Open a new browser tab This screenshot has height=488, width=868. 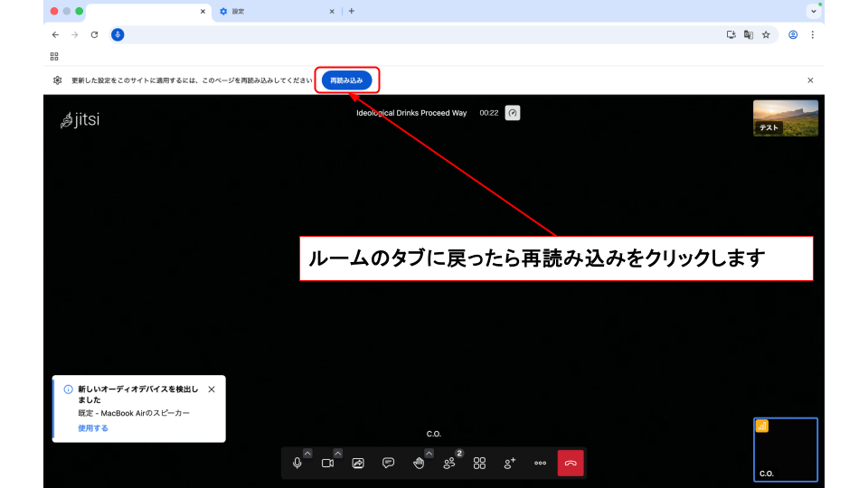(352, 12)
